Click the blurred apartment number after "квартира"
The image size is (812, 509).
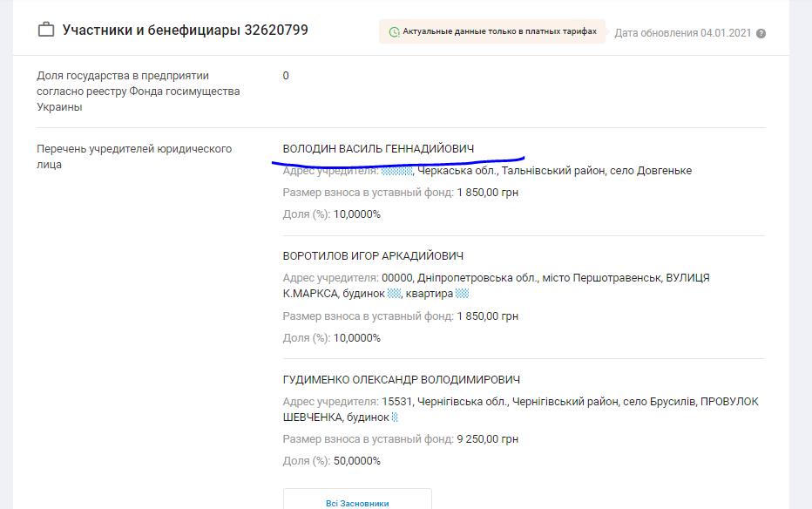(463, 294)
